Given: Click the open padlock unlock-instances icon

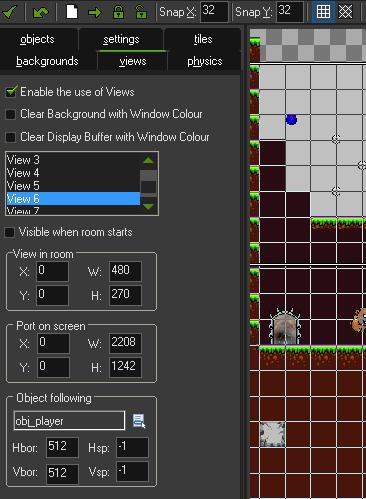Looking at the screenshot, I should coord(141,12).
